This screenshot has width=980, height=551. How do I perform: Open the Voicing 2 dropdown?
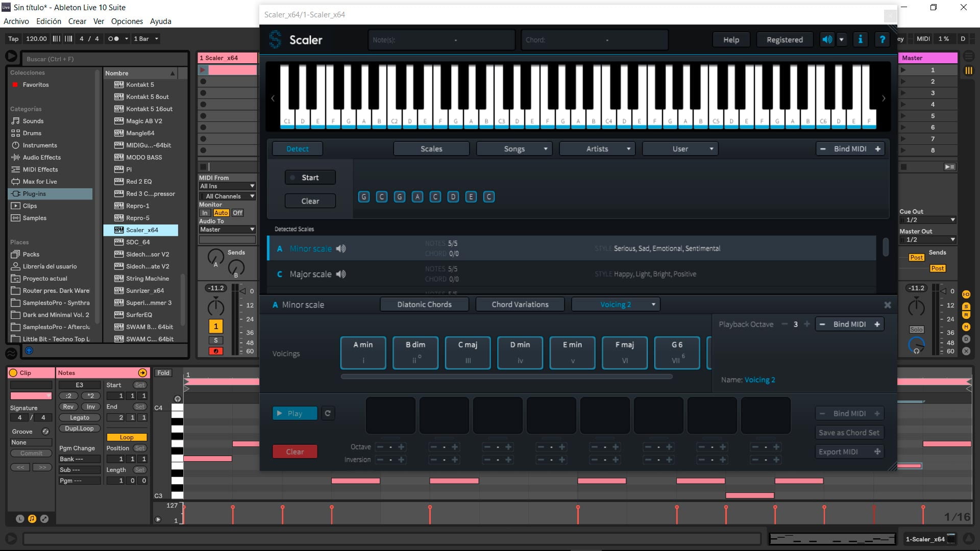616,305
